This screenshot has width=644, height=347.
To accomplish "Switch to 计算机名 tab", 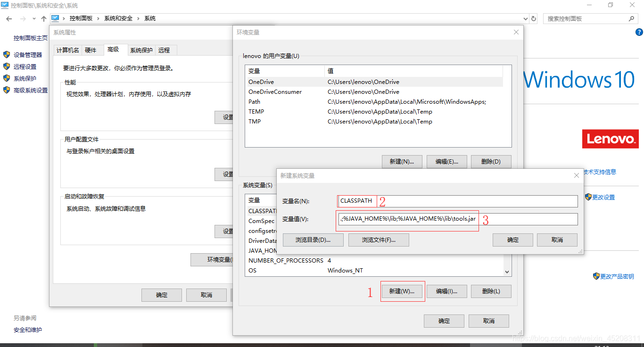I will 67,50.
